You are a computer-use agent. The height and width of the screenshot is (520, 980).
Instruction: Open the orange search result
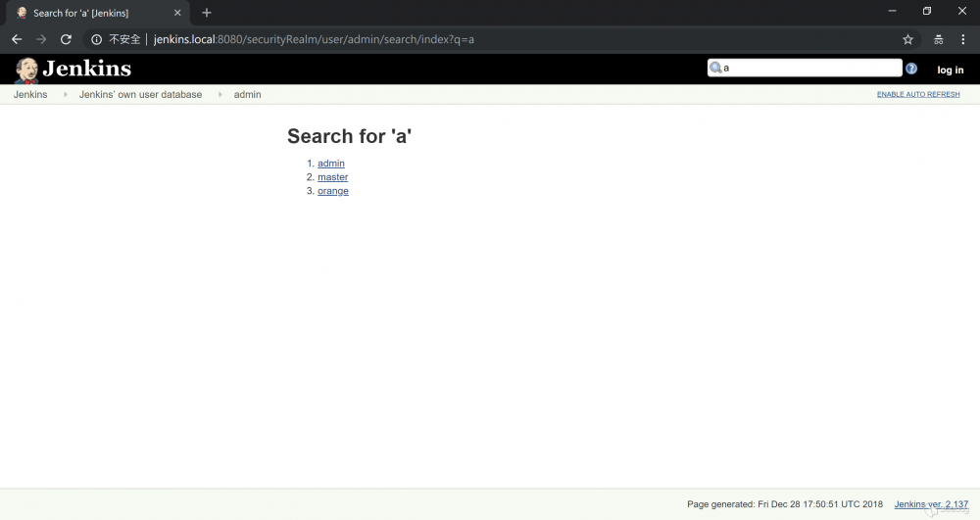point(333,191)
